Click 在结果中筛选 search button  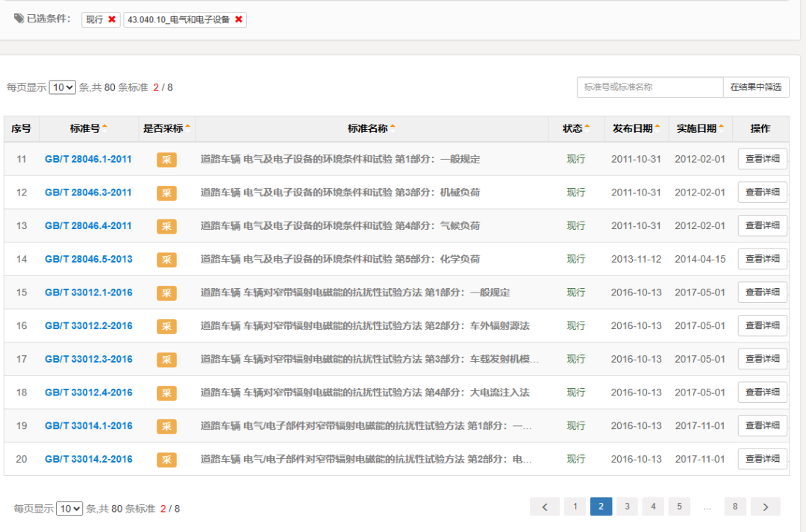click(755, 87)
